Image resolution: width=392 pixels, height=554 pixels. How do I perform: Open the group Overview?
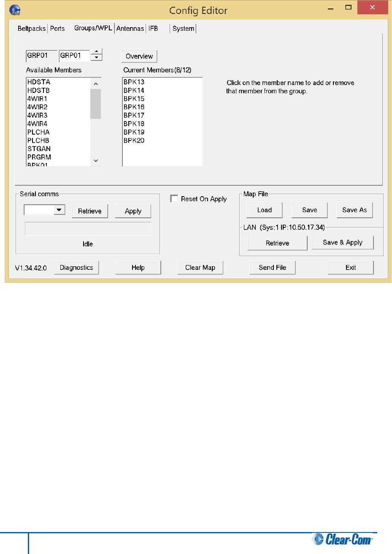click(139, 56)
